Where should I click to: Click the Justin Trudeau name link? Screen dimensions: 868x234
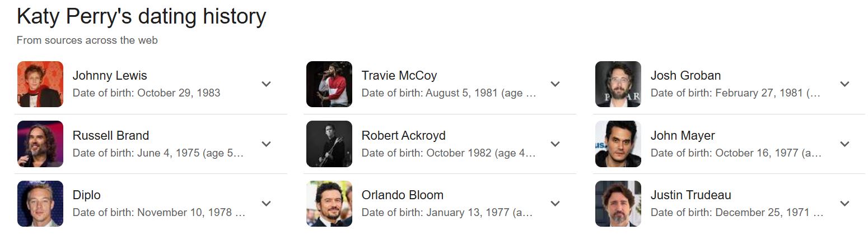pyautogui.click(x=690, y=195)
